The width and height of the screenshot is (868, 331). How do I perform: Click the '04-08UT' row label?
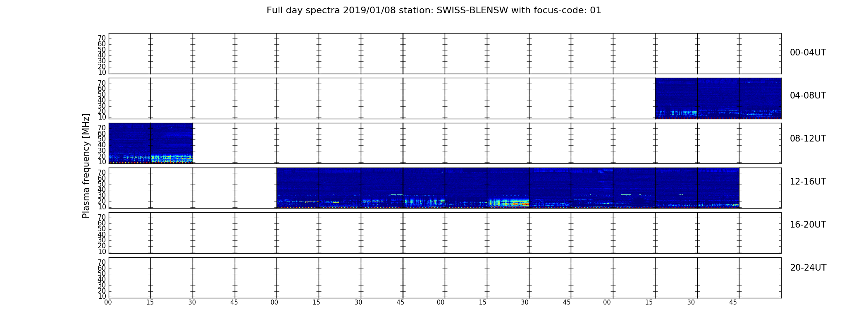pyautogui.click(x=808, y=96)
